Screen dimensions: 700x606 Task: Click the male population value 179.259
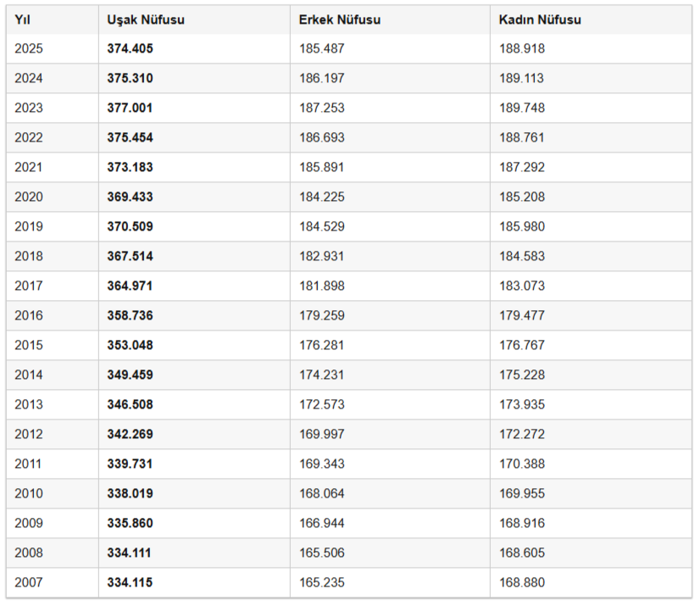coord(322,315)
